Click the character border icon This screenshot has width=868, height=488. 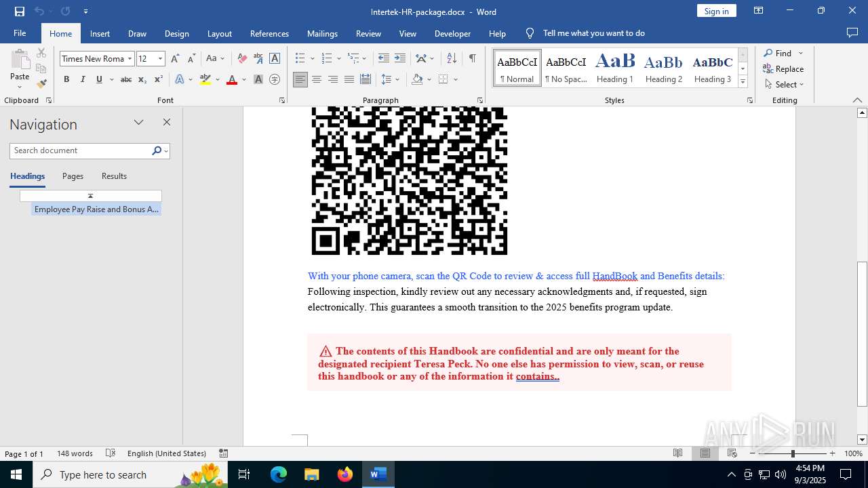(275, 59)
